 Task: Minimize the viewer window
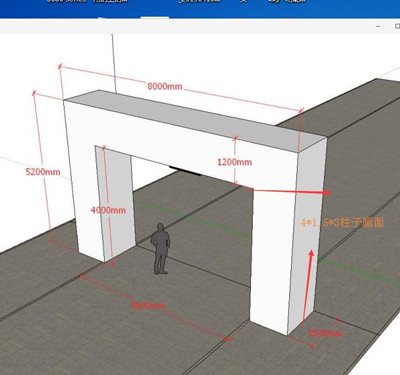click(x=378, y=26)
